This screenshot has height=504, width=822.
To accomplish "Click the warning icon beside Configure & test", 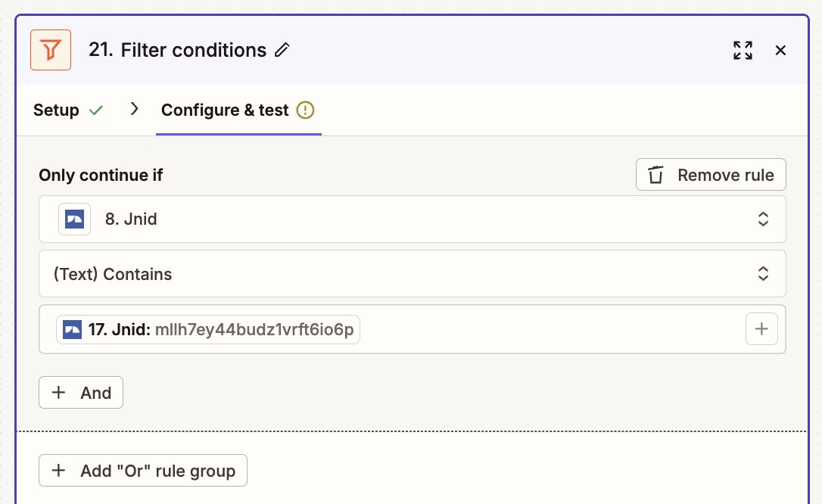I will click(x=305, y=110).
